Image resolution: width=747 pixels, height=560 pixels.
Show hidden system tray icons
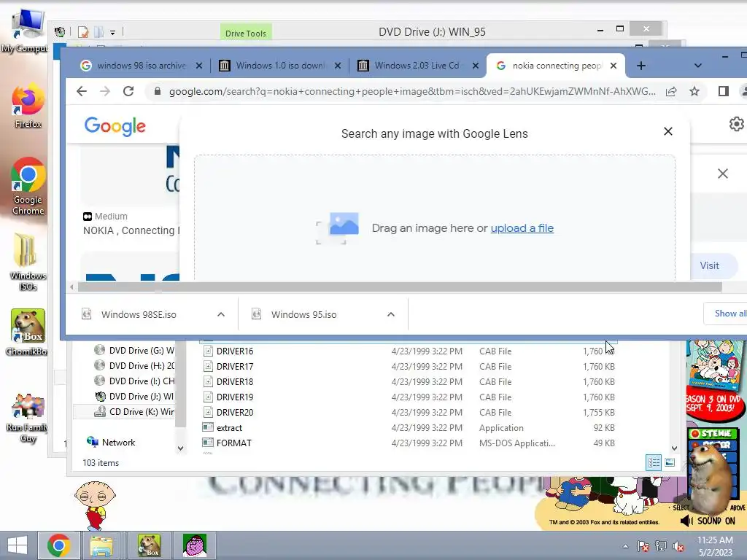tap(625, 546)
